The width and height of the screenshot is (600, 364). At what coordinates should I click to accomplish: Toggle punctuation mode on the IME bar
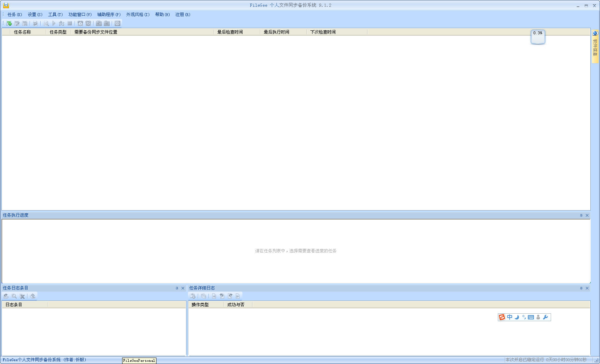(524, 317)
